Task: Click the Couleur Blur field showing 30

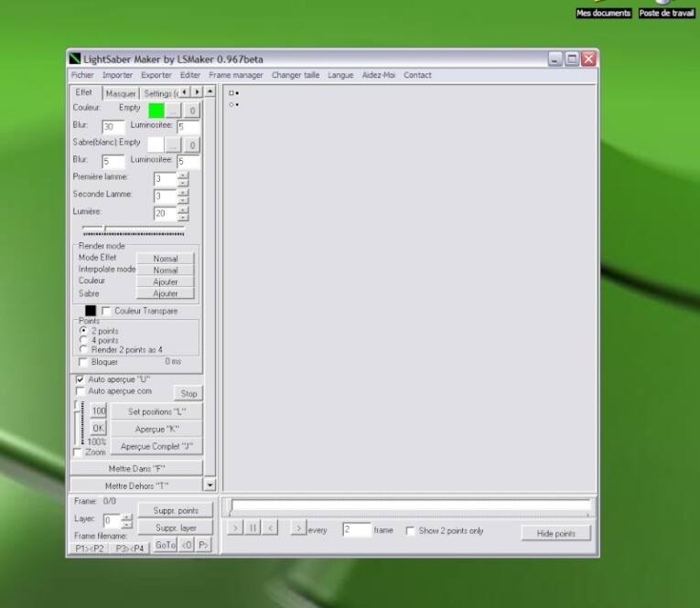Action: click(x=113, y=127)
